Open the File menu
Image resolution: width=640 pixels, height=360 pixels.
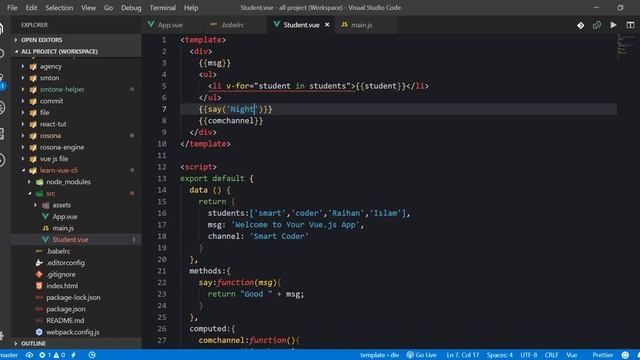[12, 8]
